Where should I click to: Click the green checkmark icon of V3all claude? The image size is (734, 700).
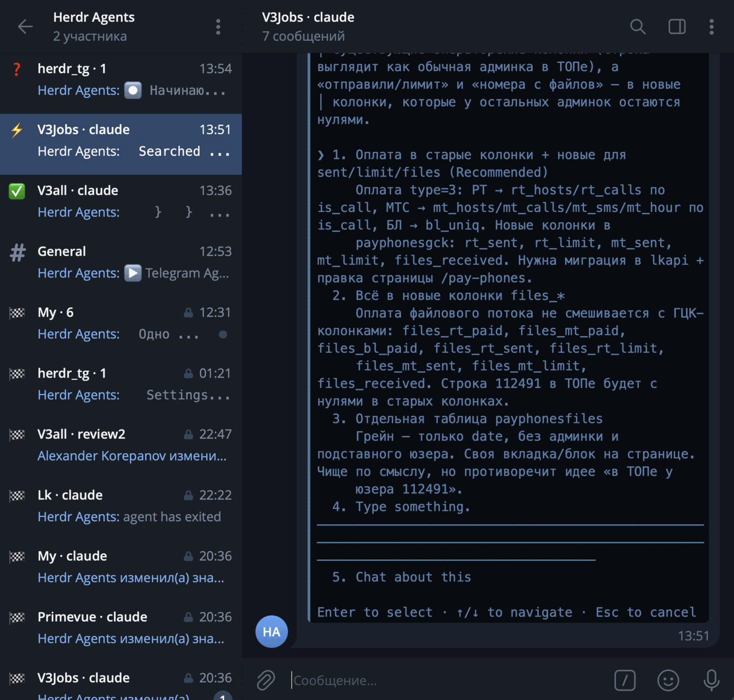tap(17, 191)
